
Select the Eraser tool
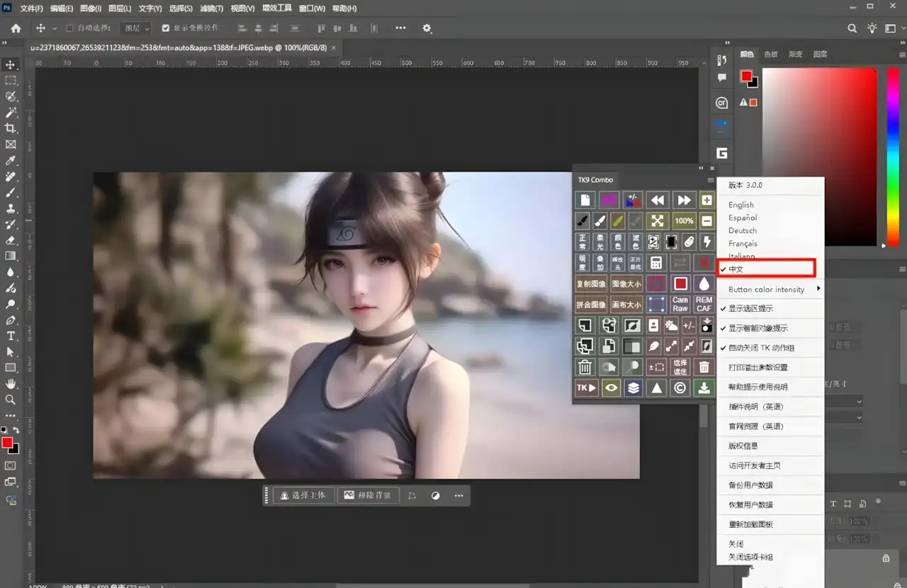click(x=11, y=240)
